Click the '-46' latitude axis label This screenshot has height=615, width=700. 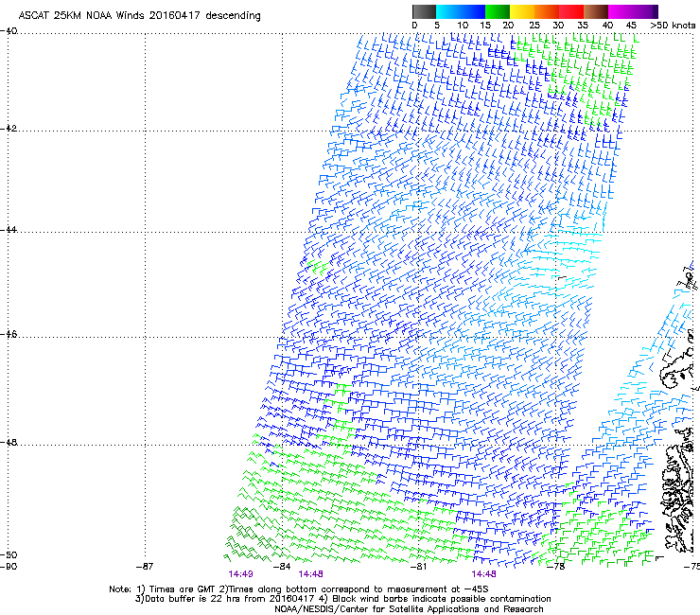coord(9,334)
